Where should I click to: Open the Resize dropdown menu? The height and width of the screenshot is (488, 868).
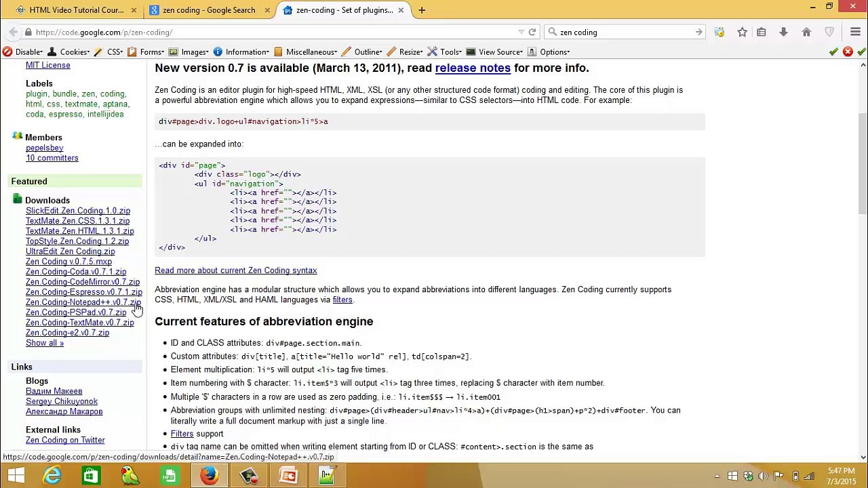[406, 52]
